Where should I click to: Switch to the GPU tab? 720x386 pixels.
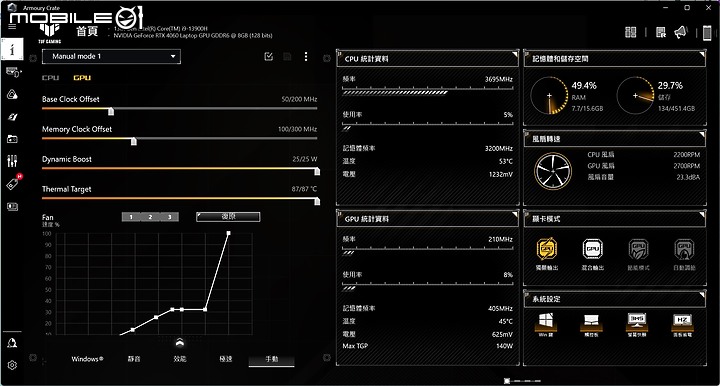82,78
